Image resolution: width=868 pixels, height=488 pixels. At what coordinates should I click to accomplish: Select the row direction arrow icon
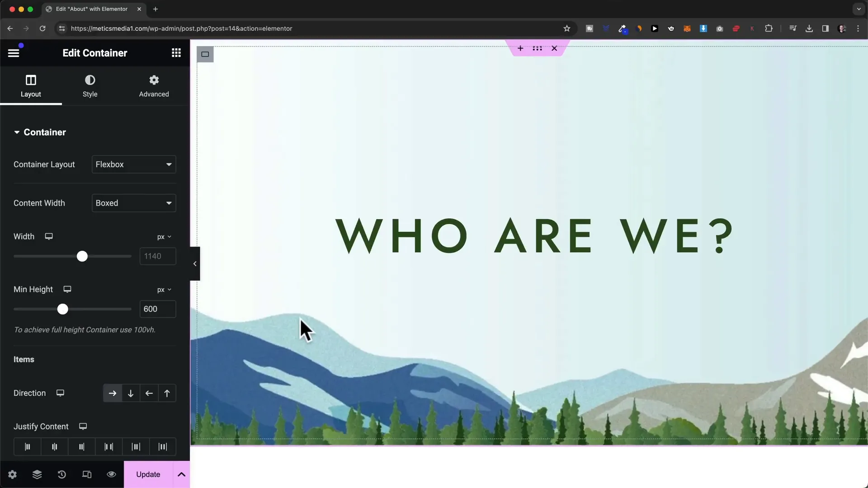[112, 393]
